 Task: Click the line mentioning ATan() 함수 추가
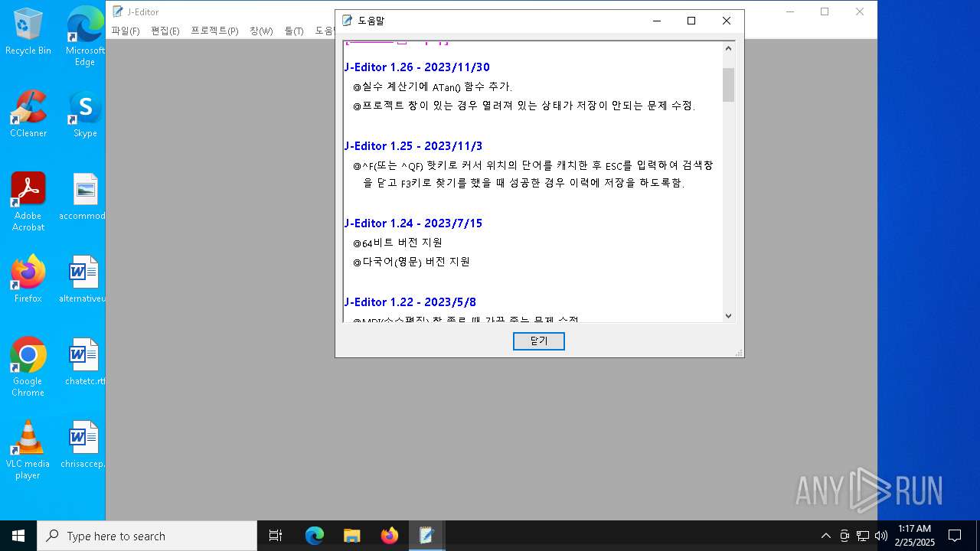tap(433, 86)
